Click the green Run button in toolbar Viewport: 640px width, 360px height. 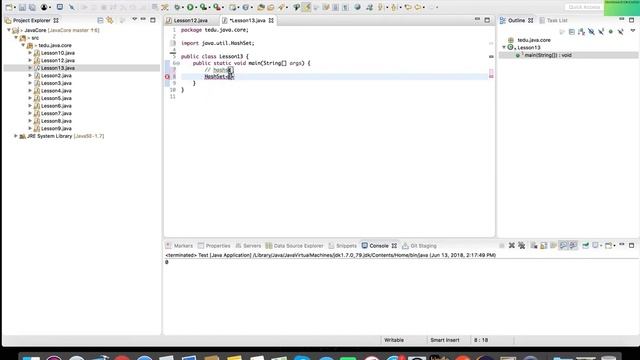(190, 7)
